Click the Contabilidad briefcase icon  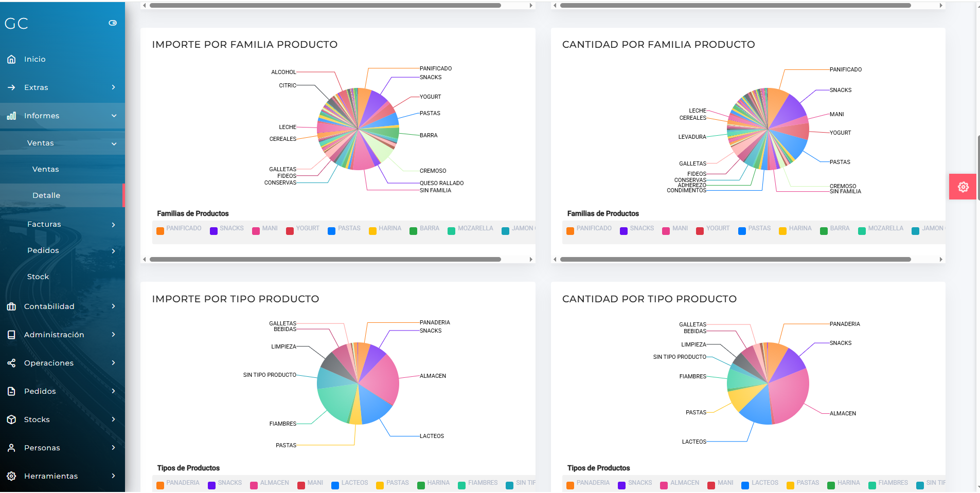tap(12, 306)
